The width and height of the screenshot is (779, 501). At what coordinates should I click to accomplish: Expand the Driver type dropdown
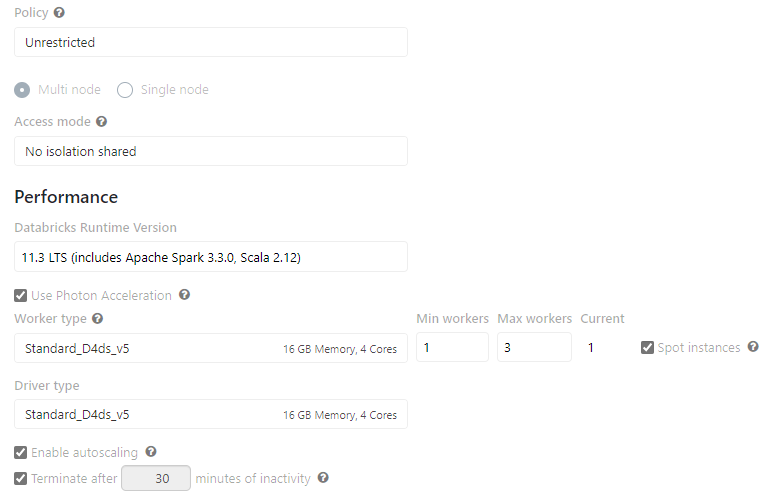click(x=210, y=414)
